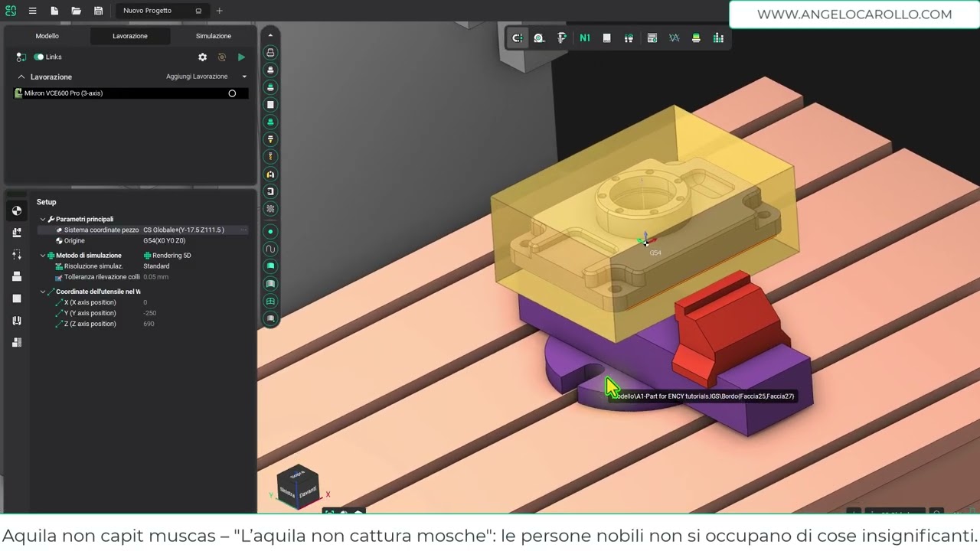Click the green layered part icon top toolbar

(696, 38)
